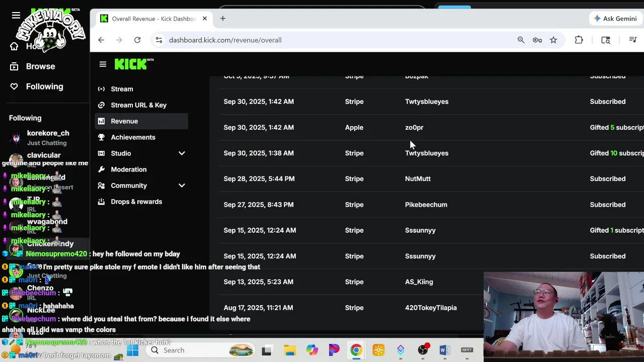The width and height of the screenshot is (644, 362).
Task: Open the hamburger menu in the background Kick window
Action: (x=16, y=15)
